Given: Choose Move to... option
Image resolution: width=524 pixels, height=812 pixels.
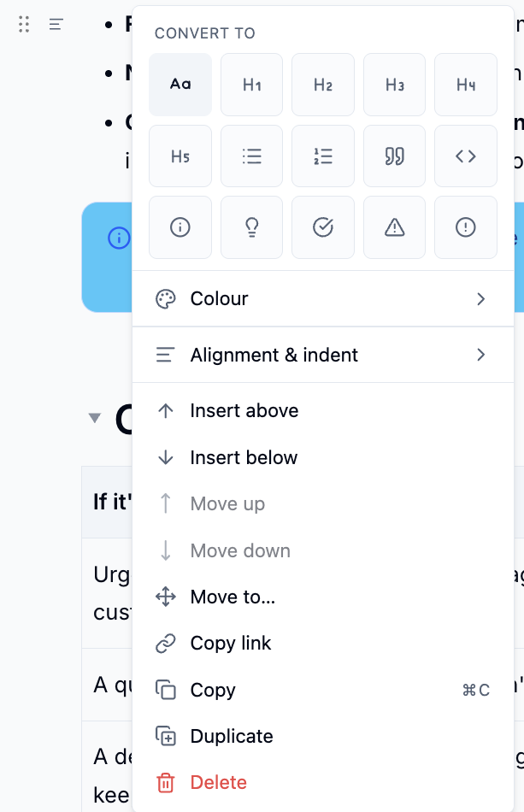Looking at the screenshot, I should 323,597.
